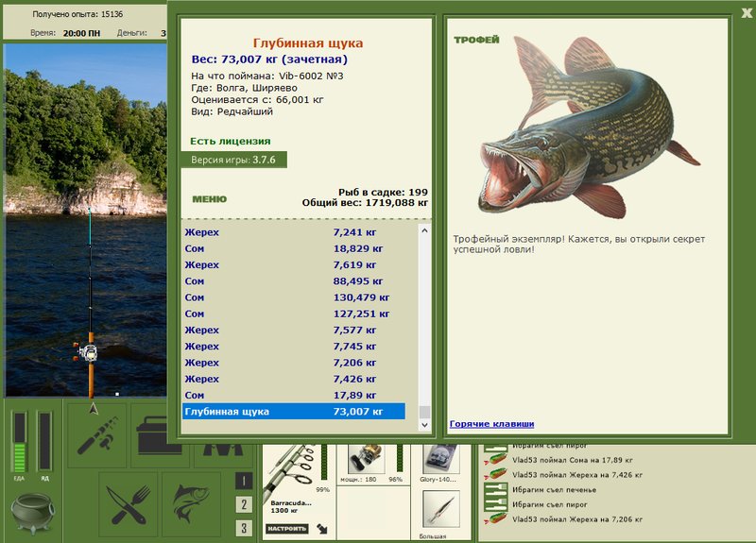Select the Жерех 7,241 кг row
The image size is (756, 543).
coord(294,232)
